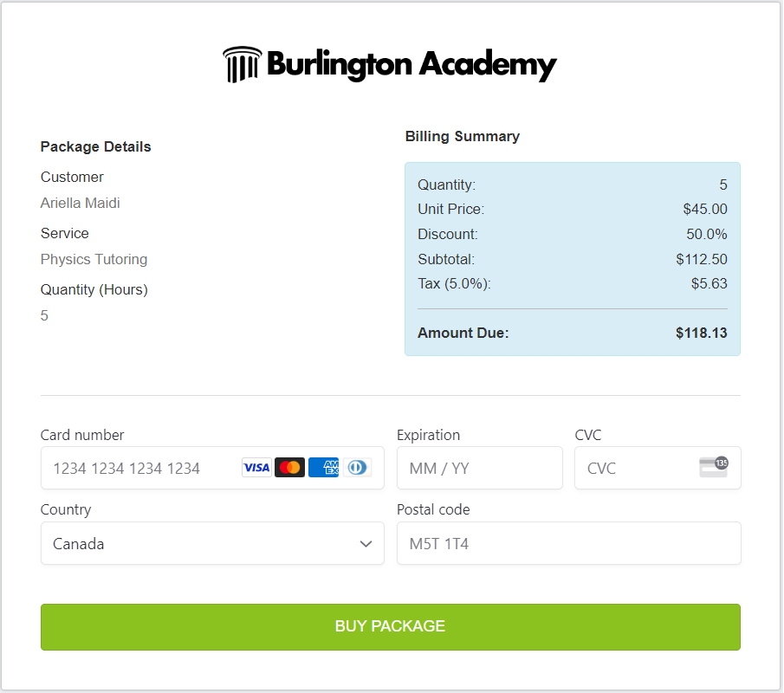Expand the Country list chevron arrow
Screen dimensions: 784x693
click(x=366, y=544)
